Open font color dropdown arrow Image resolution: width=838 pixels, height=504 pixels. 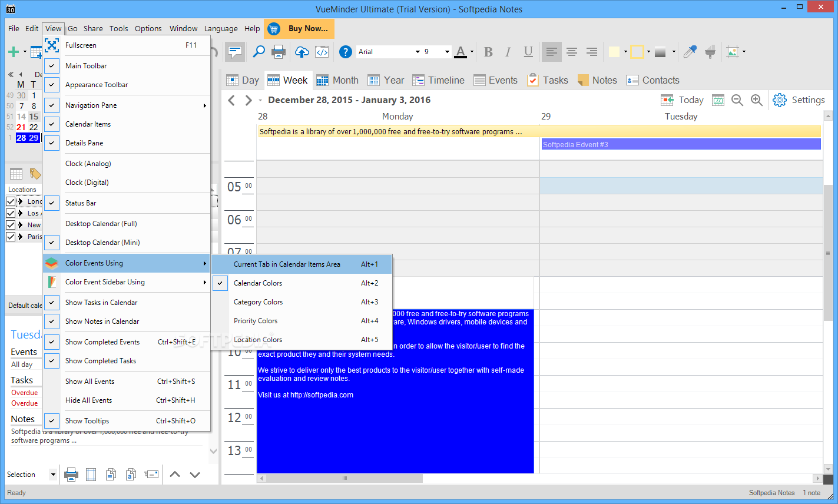click(472, 52)
